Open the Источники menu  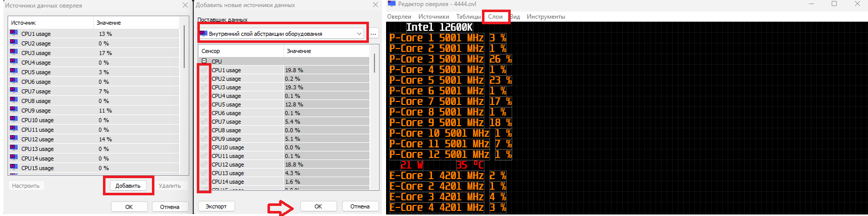[x=433, y=17]
